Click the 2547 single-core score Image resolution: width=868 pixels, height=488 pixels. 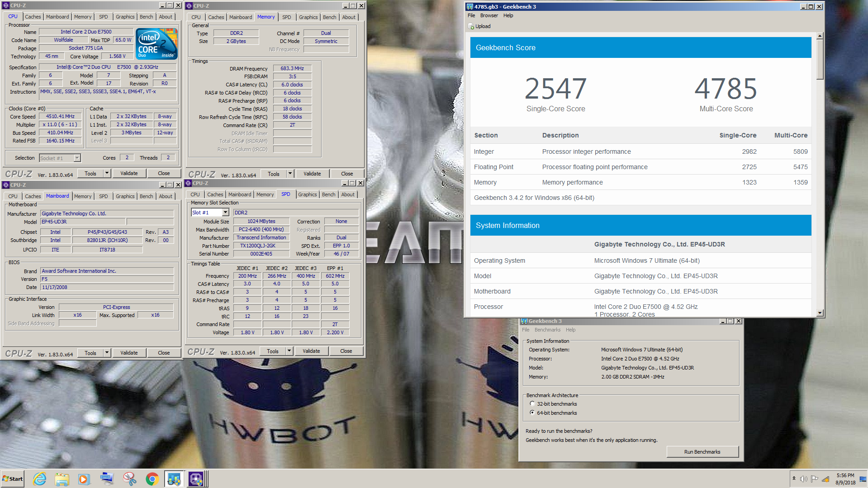pos(555,89)
